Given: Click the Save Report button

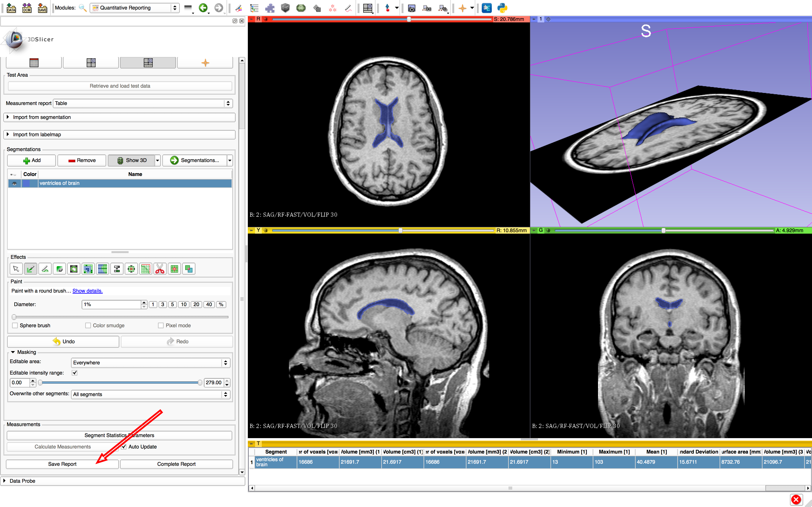Looking at the screenshot, I should pos(62,464).
